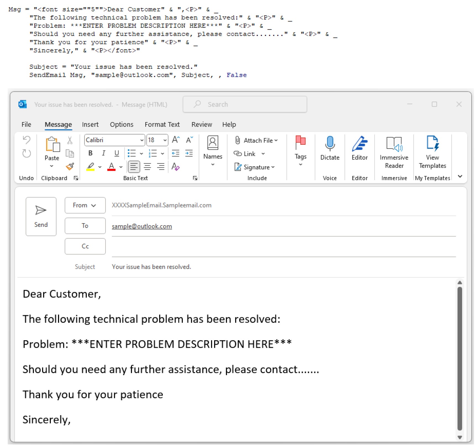This screenshot has width=476, height=448.
Task: Toggle Bold formatting
Action: [x=90, y=153]
